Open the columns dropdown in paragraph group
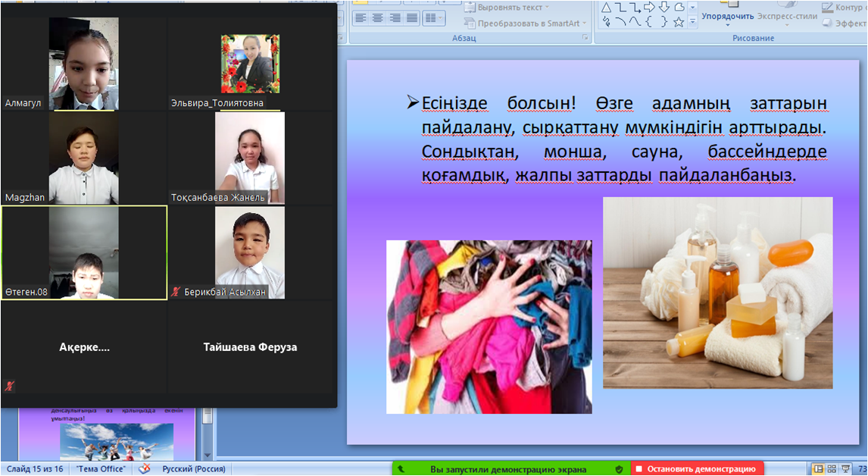Viewport: 868px width, 476px height. pyautogui.click(x=434, y=18)
